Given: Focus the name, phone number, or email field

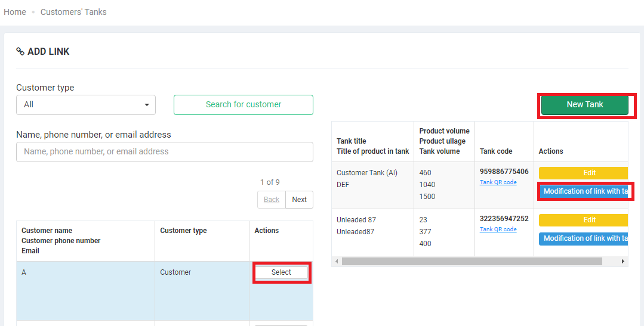Looking at the screenshot, I should pos(164,152).
